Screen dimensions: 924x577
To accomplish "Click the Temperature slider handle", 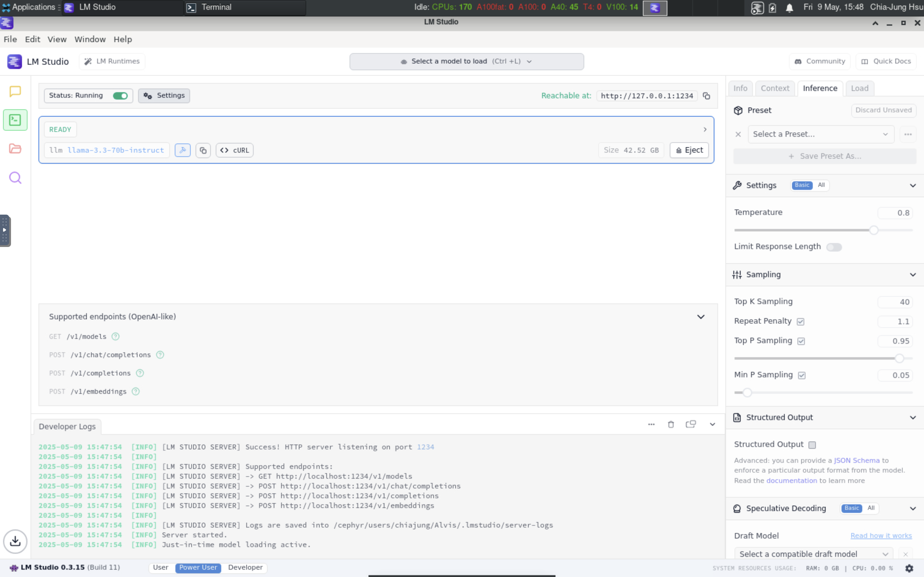I will pyautogui.click(x=874, y=230).
